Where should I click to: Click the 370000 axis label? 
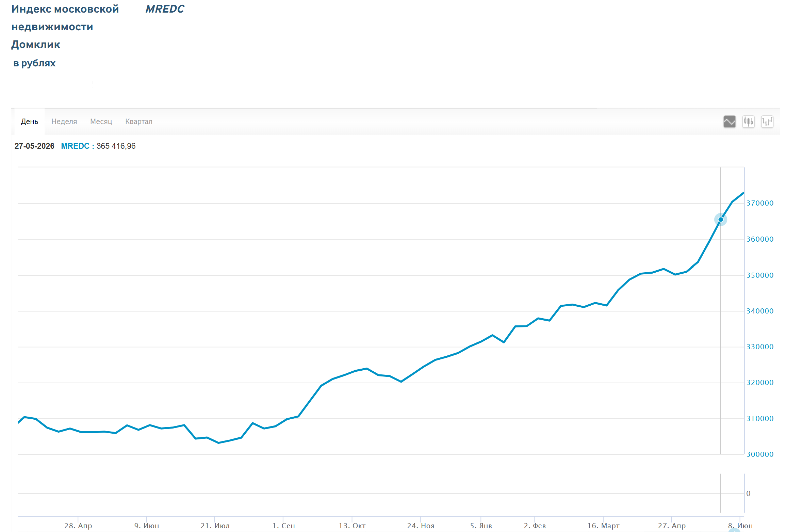[760, 203]
